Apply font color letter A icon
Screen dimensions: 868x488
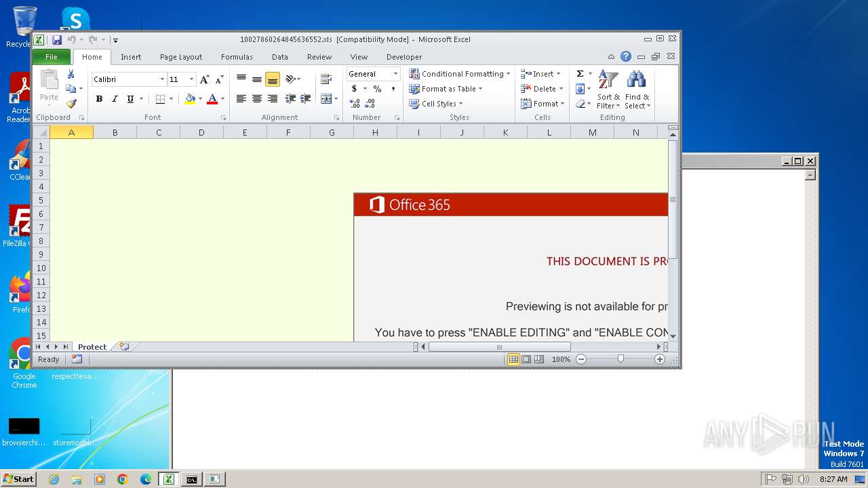pyautogui.click(x=212, y=99)
